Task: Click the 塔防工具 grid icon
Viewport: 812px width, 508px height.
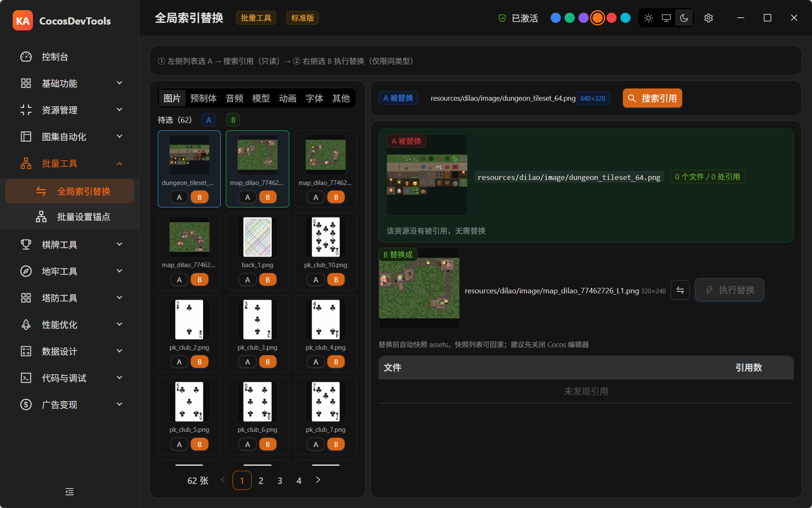Action: [x=26, y=298]
